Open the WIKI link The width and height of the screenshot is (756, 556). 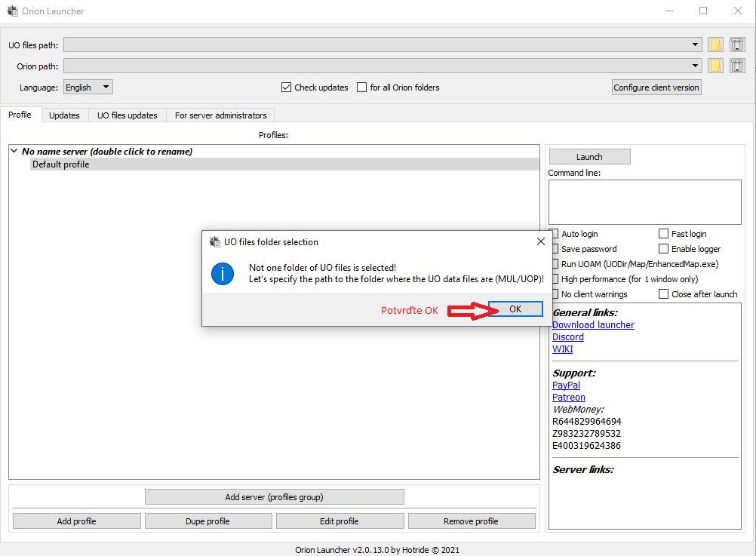click(x=563, y=349)
